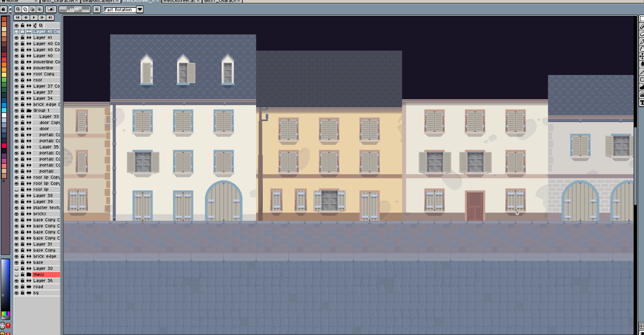Select the Paint Bucket tool
The height and width of the screenshot is (335, 644).
pos(642,64)
